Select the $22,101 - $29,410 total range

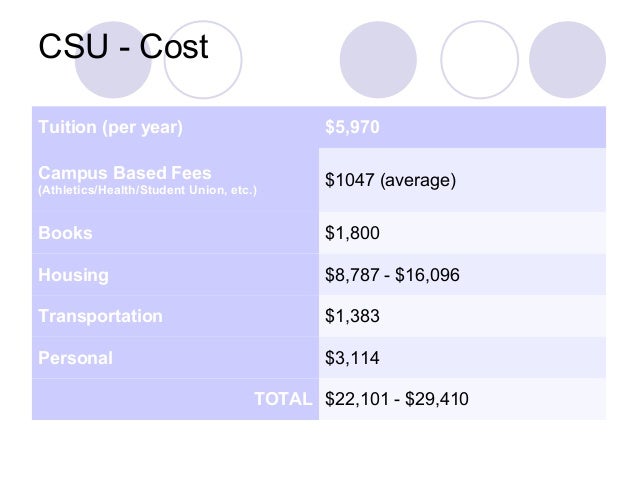point(397,399)
